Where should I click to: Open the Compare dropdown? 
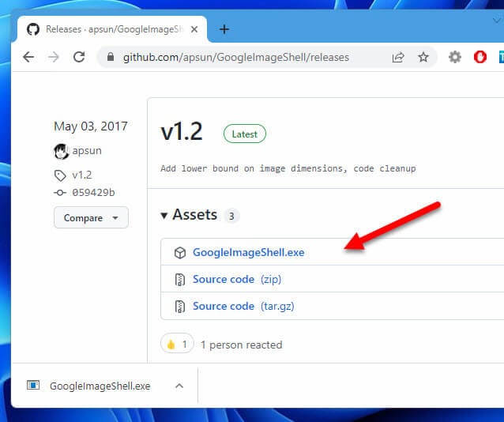(x=92, y=218)
